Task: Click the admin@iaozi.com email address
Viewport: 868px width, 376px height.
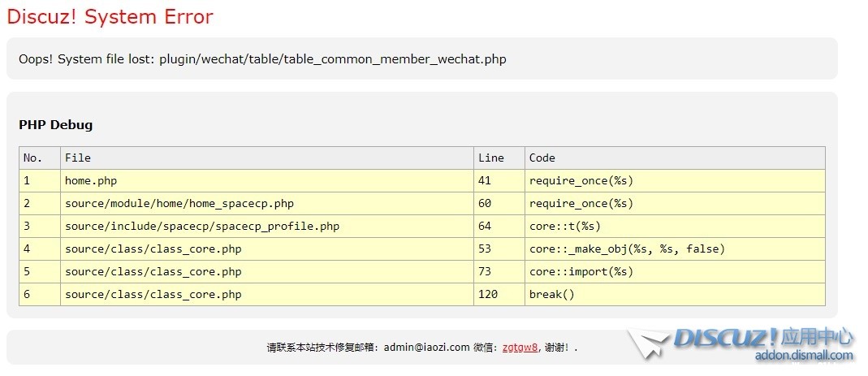Action: pyautogui.click(x=426, y=348)
